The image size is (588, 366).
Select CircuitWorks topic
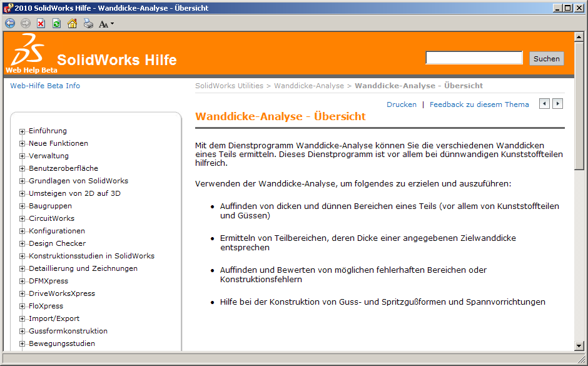52,218
